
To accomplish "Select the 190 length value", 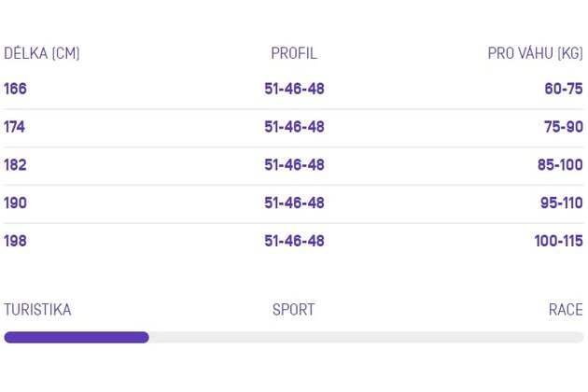I will click(15, 203).
